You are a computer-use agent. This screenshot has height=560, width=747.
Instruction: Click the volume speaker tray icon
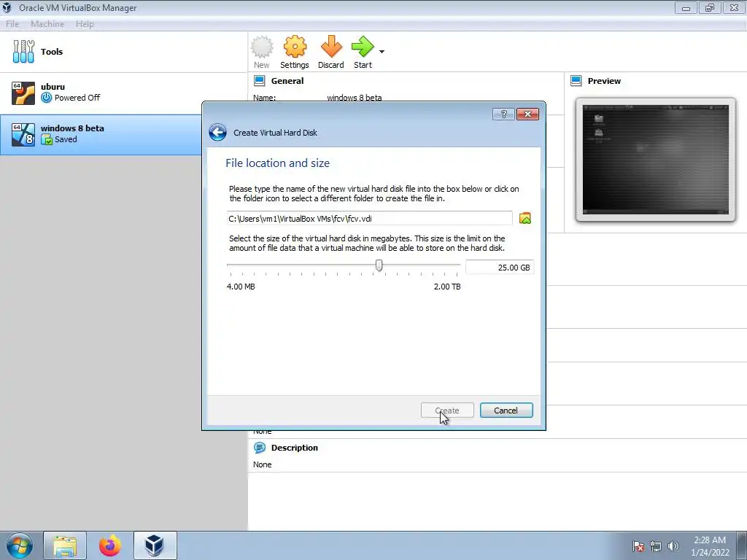click(x=673, y=546)
